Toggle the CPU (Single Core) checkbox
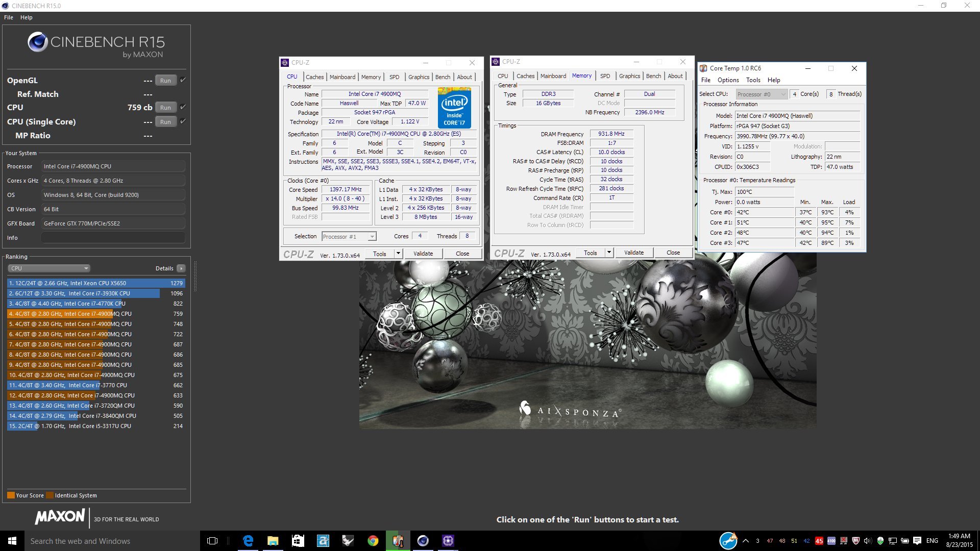Viewport: 980px width, 551px height. tap(183, 121)
